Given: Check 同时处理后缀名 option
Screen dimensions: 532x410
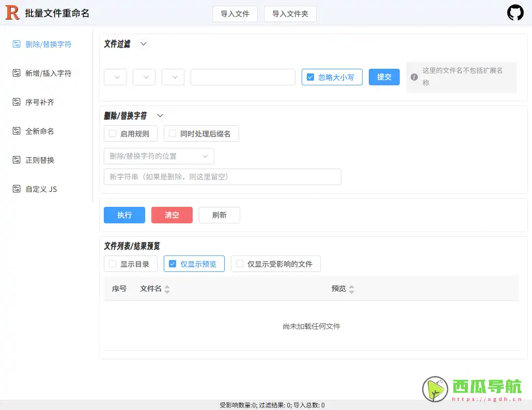Looking at the screenshot, I should coord(172,133).
